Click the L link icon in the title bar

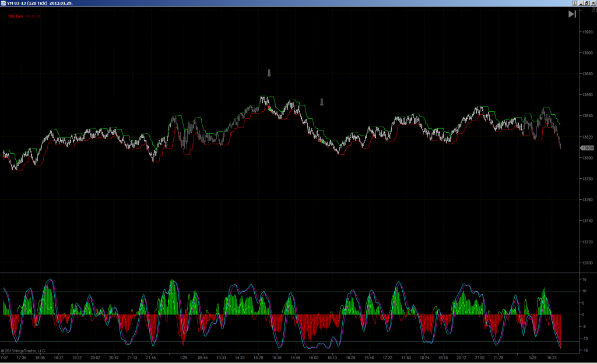click(574, 3)
